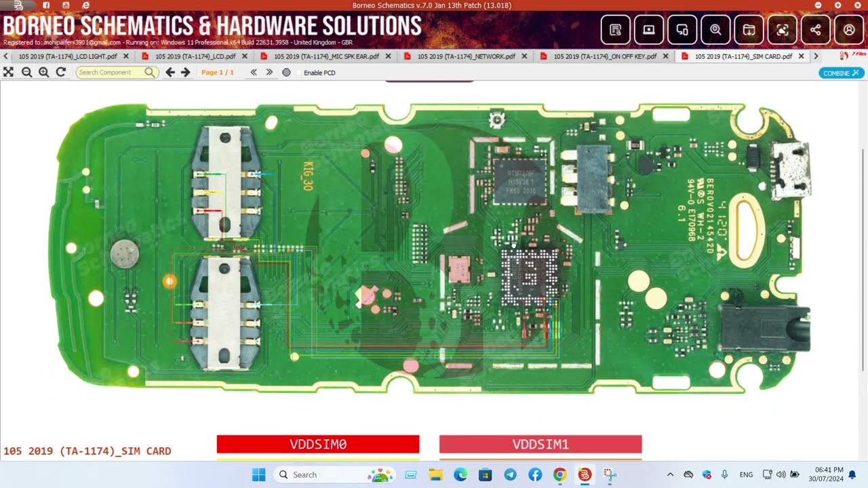Click the Page 1 / 1 indicator

tap(218, 73)
